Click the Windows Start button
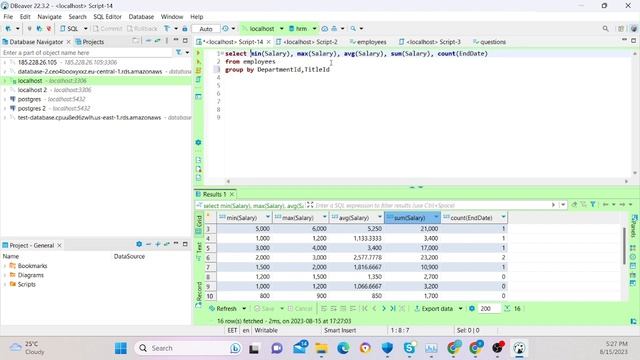The image size is (640, 360). click(x=121, y=348)
